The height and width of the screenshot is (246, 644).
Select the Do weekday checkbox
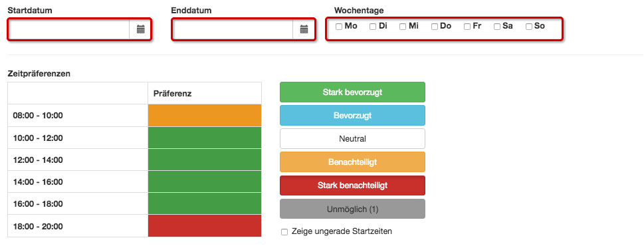pyautogui.click(x=434, y=27)
